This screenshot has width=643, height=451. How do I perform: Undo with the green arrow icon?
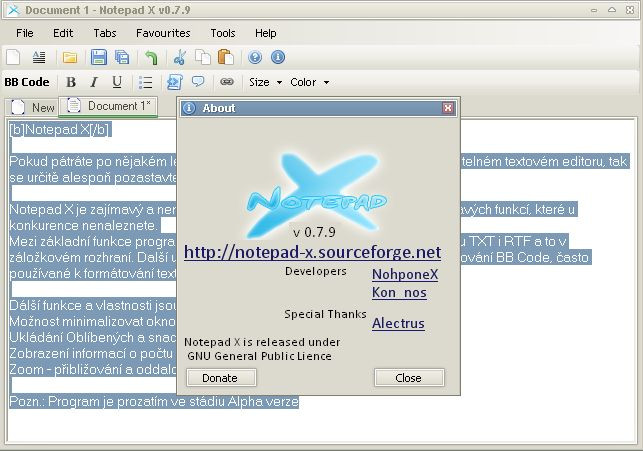point(151,57)
